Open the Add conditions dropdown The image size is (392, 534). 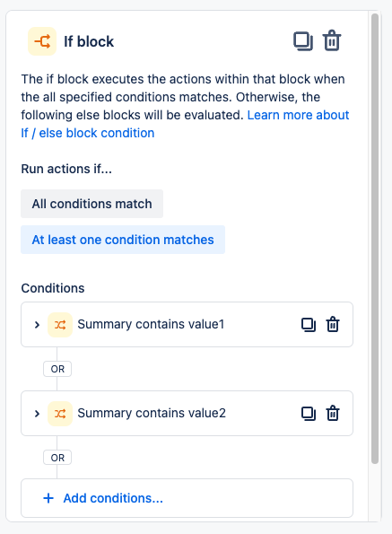(x=187, y=498)
